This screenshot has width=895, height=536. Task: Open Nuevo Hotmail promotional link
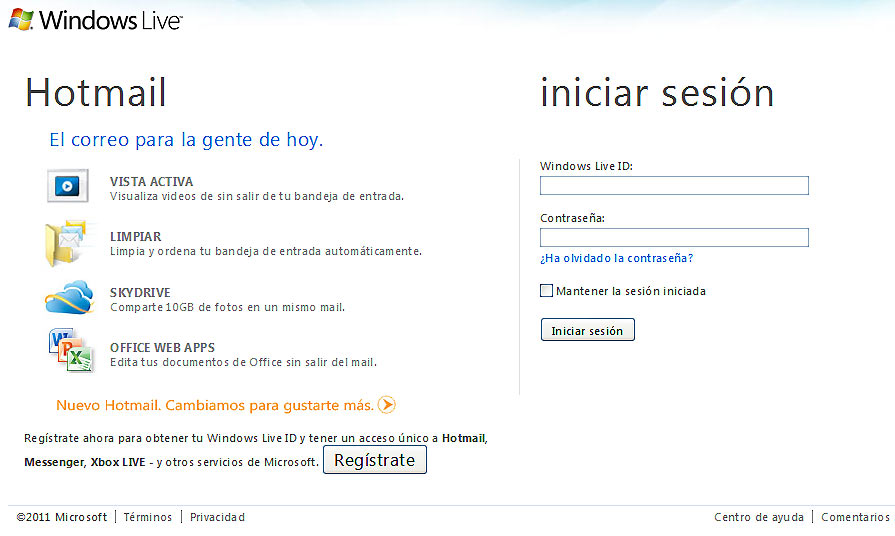[x=215, y=405]
